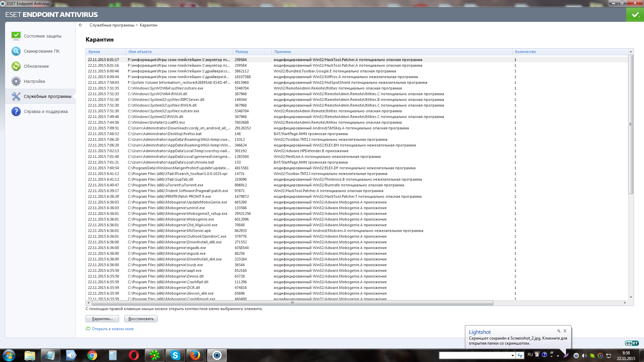Select the Patch PROMT 9.exe entry
Screen dimensions: 644x362
[x=357, y=196]
